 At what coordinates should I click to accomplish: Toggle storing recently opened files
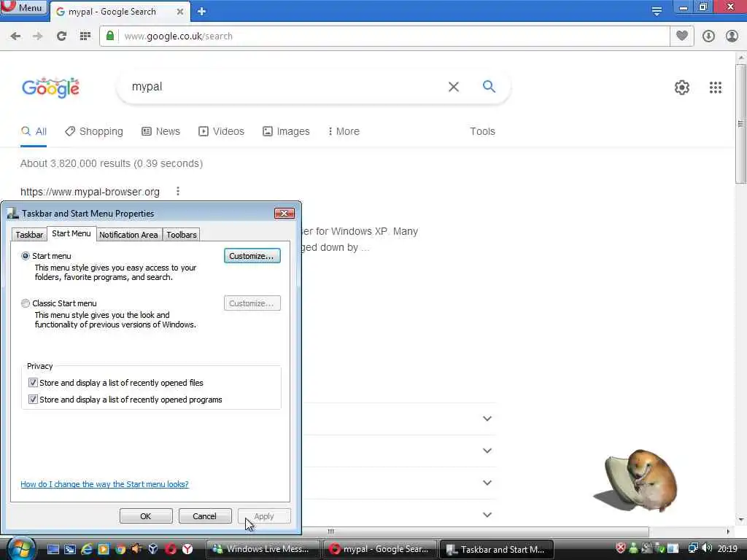pos(33,382)
